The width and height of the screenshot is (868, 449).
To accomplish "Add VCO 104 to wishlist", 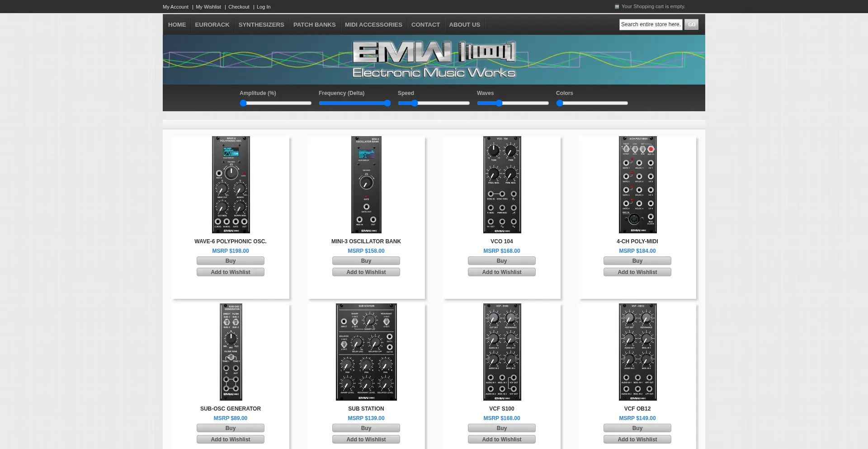I will [502, 272].
